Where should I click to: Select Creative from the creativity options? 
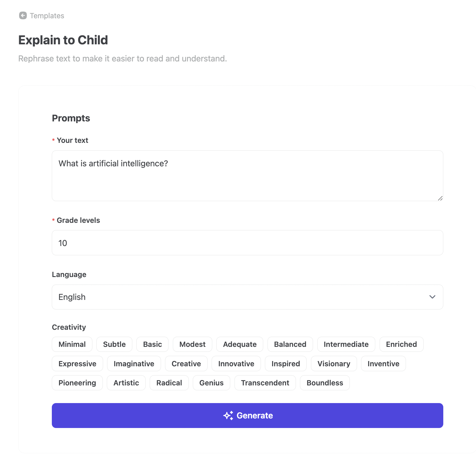point(186,363)
